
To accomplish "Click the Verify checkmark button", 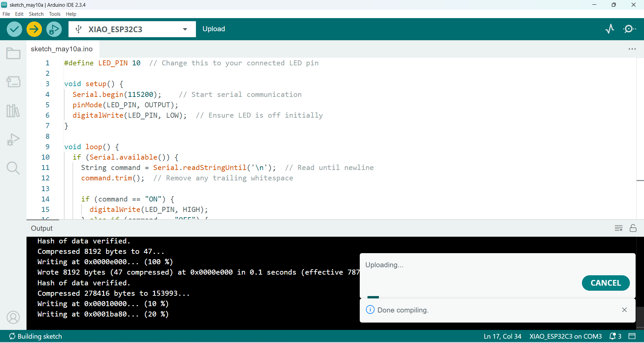I will coord(14,29).
